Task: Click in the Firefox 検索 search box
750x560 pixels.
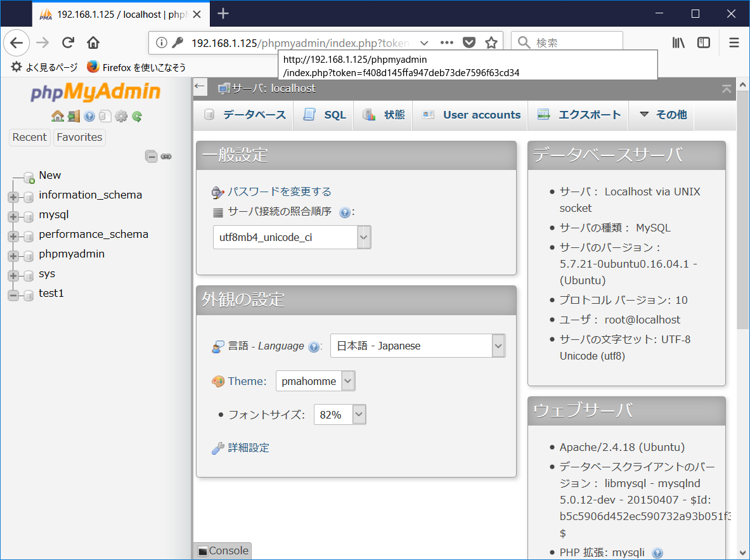Action: [x=567, y=42]
